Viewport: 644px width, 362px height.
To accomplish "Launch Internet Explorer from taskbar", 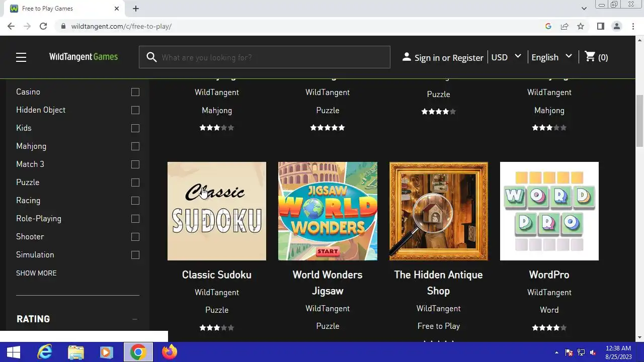I will tap(45, 352).
